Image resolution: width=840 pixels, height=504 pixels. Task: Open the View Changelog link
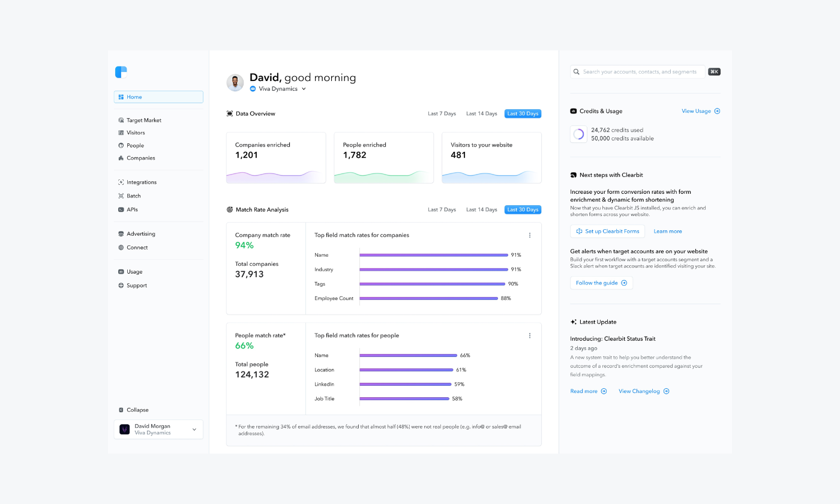point(644,391)
